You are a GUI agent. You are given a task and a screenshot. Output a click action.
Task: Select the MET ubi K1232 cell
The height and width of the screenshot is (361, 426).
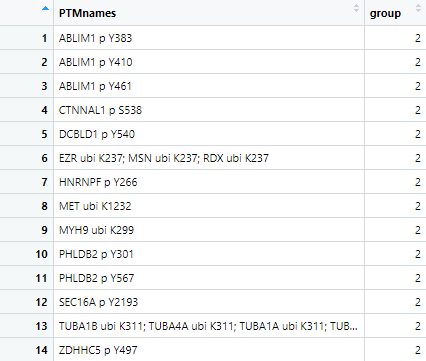click(209, 206)
